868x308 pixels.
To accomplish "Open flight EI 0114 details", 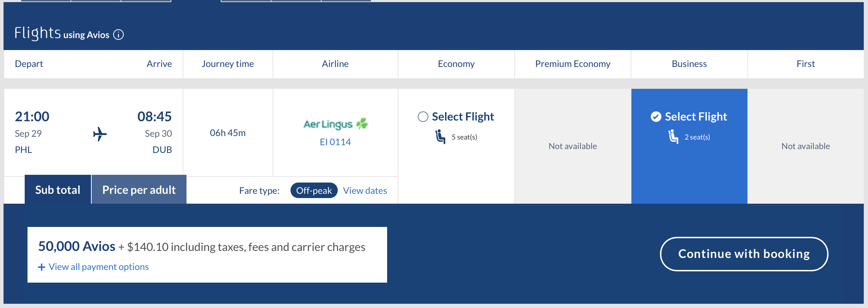I will click(335, 142).
